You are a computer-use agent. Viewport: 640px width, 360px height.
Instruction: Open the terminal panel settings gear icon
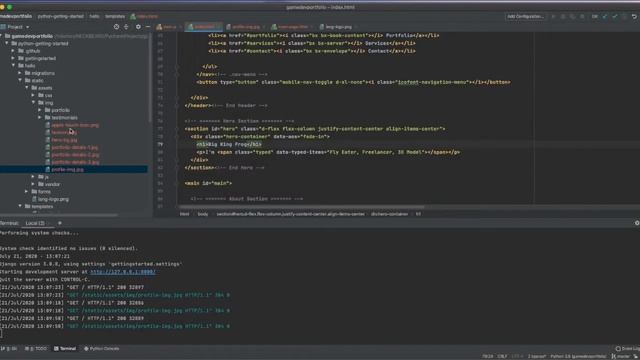637,223
